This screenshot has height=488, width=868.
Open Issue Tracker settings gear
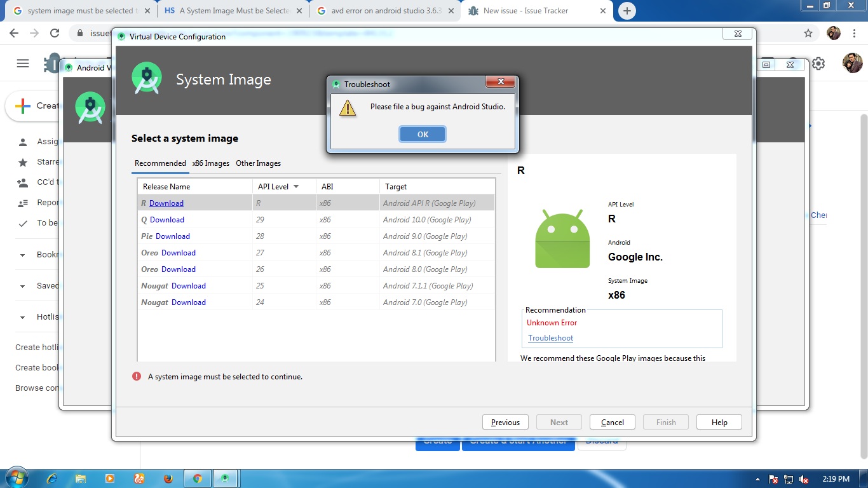[x=818, y=64]
